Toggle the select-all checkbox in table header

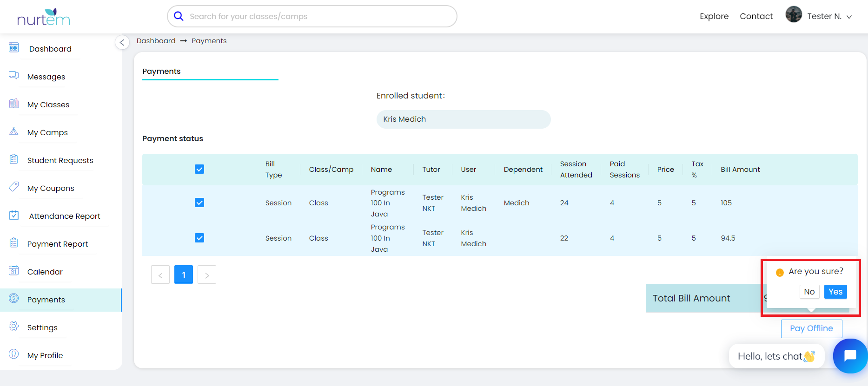point(199,169)
